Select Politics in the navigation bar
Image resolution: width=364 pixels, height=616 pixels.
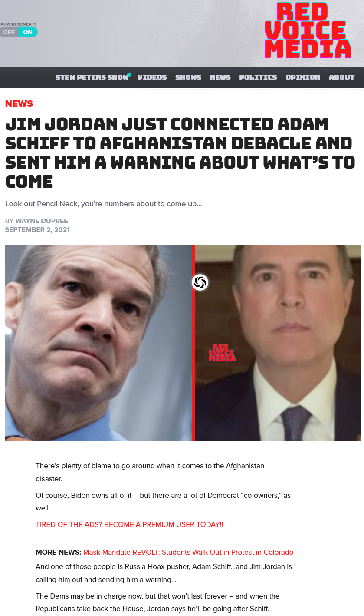click(258, 77)
